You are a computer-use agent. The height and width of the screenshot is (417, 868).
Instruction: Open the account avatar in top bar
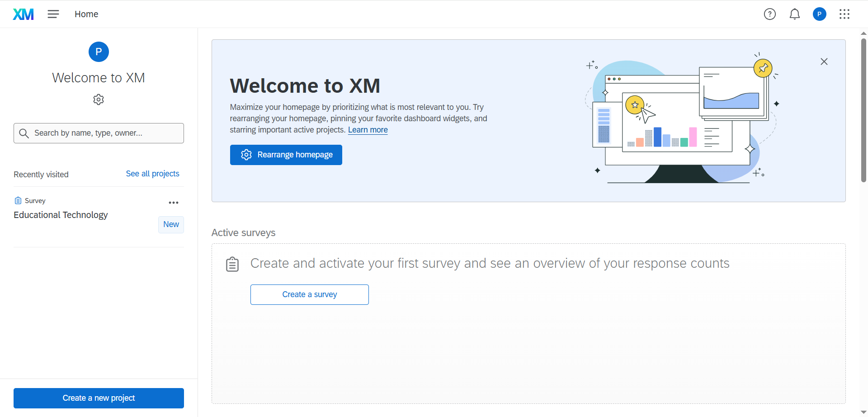(x=819, y=14)
